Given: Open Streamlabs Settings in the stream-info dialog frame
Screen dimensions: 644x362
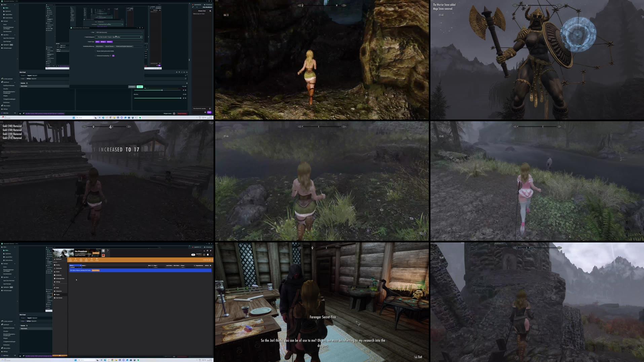Looking at the screenshot, I should coord(5,109).
